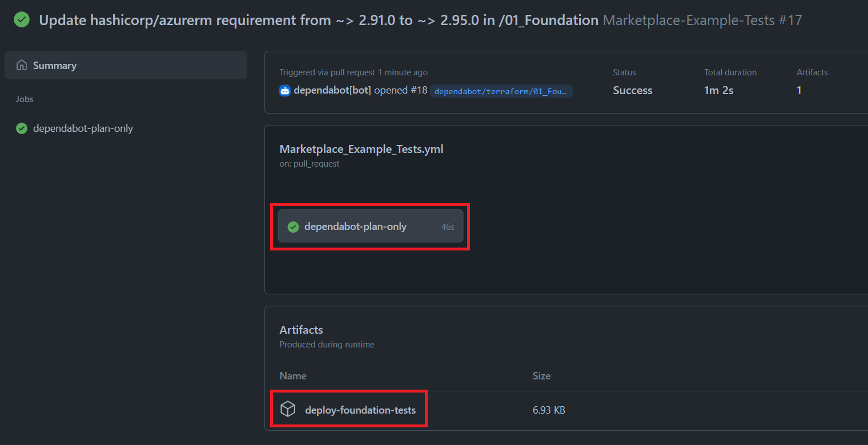The height and width of the screenshot is (445, 868).
Task: Click the package icon beside deploy-foundation-tests
Action: tap(288, 409)
